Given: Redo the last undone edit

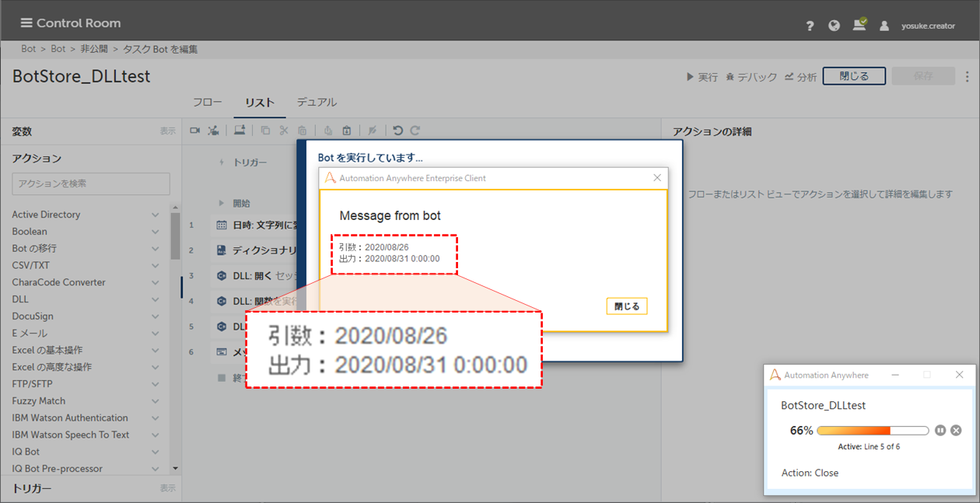Looking at the screenshot, I should coord(415,131).
